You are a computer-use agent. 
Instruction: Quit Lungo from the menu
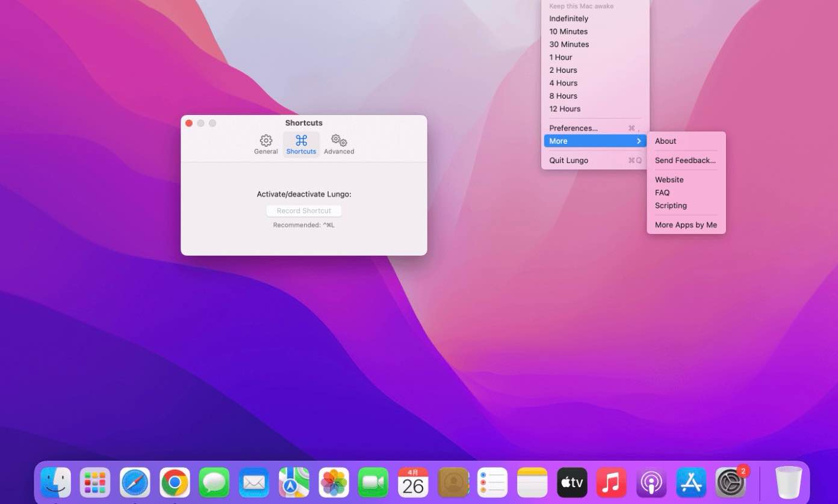(x=568, y=161)
